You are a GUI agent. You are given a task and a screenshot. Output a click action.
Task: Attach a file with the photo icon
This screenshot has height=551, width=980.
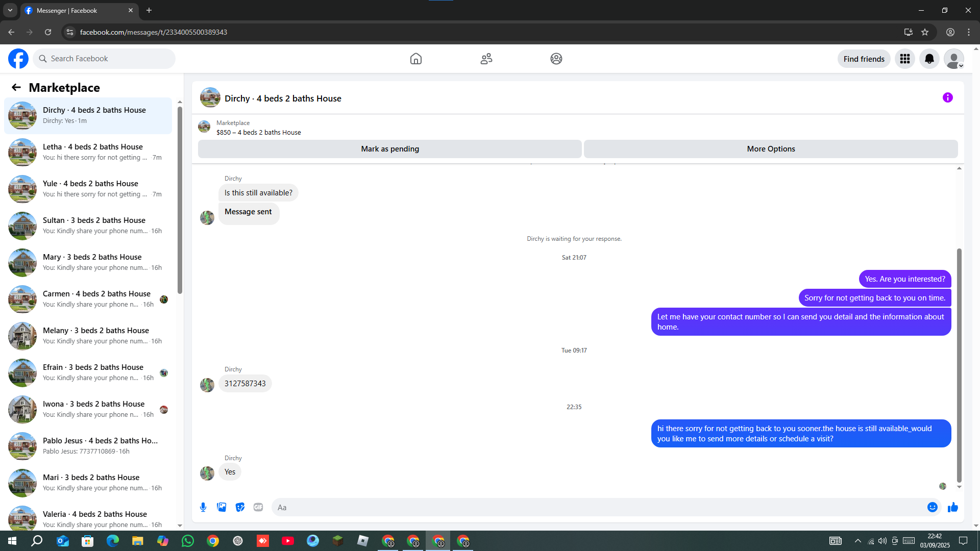(222, 507)
